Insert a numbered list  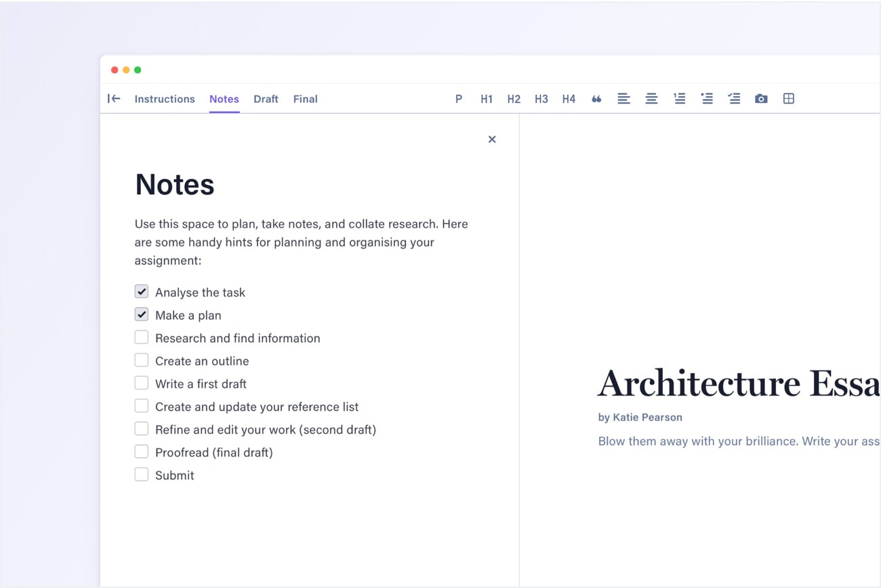[679, 99]
